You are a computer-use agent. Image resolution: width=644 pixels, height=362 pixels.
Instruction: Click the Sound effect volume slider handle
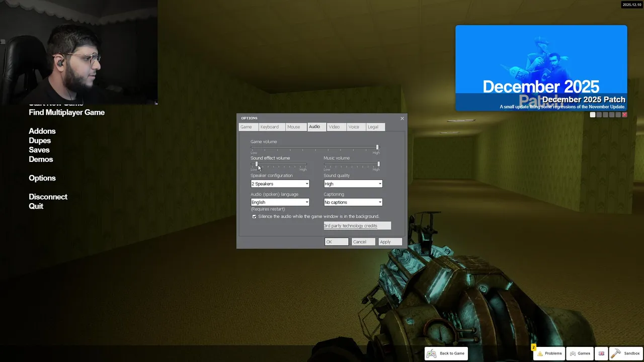tap(257, 164)
